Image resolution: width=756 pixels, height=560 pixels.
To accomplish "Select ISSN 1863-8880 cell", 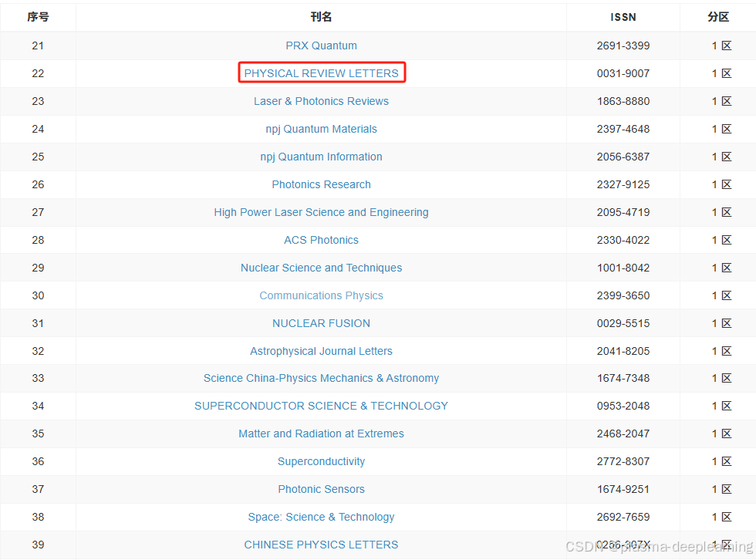I will pyautogui.click(x=623, y=101).
